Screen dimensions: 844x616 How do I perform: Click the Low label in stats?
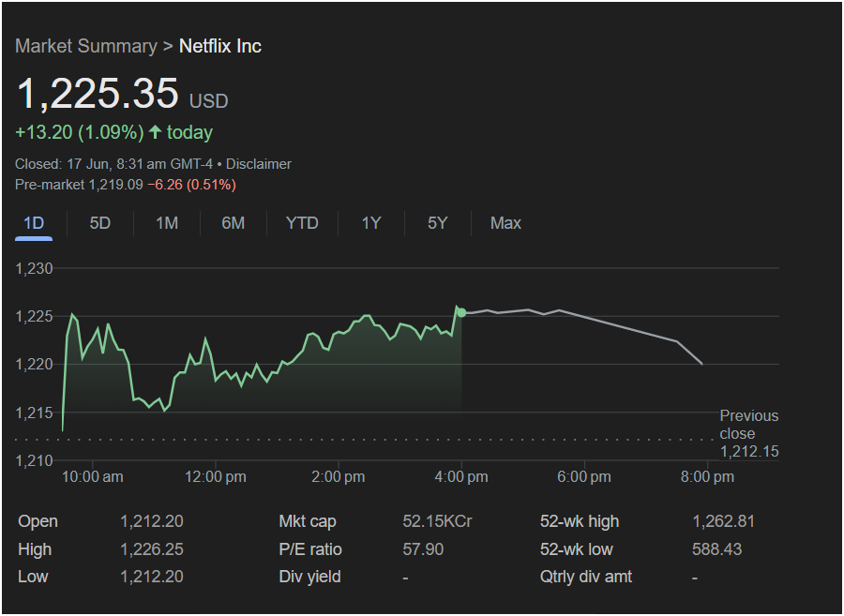(x=33, y=577)
